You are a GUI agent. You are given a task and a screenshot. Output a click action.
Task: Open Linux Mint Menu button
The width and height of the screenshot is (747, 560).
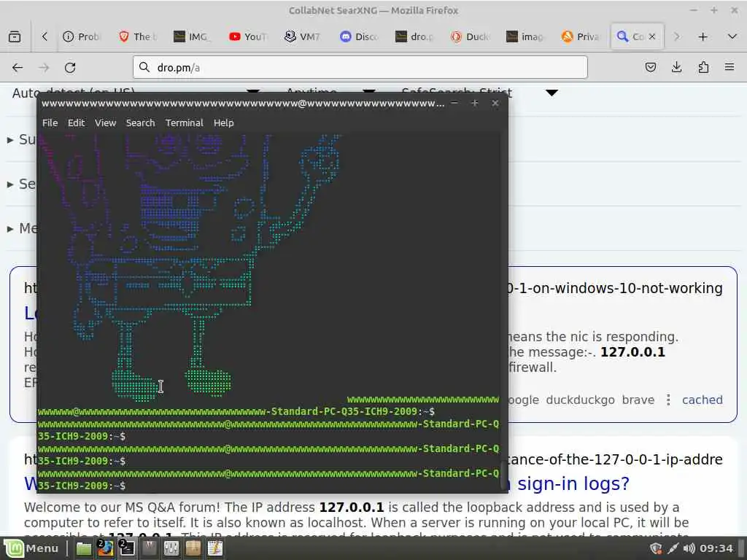coord(31,548)
